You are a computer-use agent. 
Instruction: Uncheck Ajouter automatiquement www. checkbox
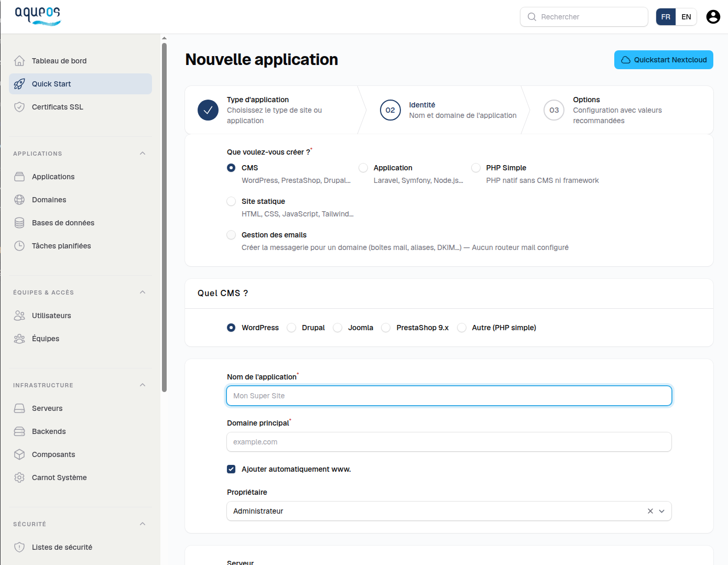click(231, 469)
